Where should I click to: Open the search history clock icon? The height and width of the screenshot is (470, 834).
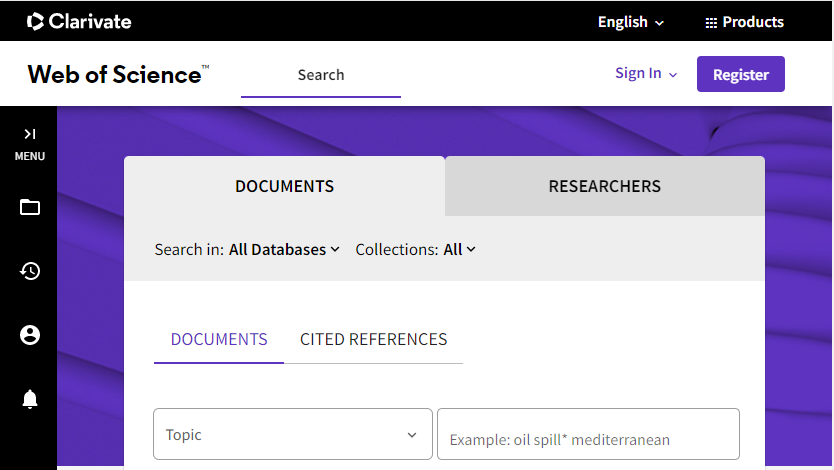click(x=30, y=271)
